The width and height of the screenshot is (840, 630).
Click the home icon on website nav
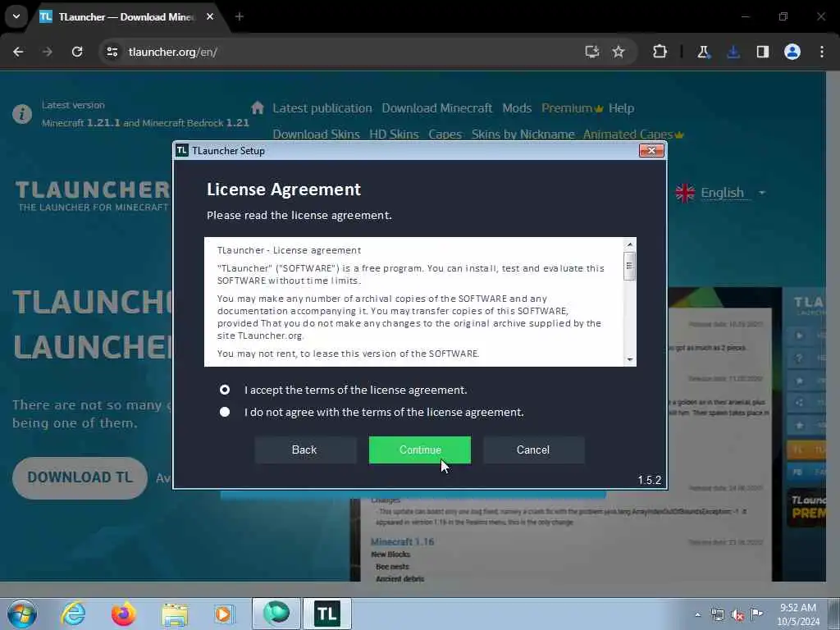coord(258,107)
